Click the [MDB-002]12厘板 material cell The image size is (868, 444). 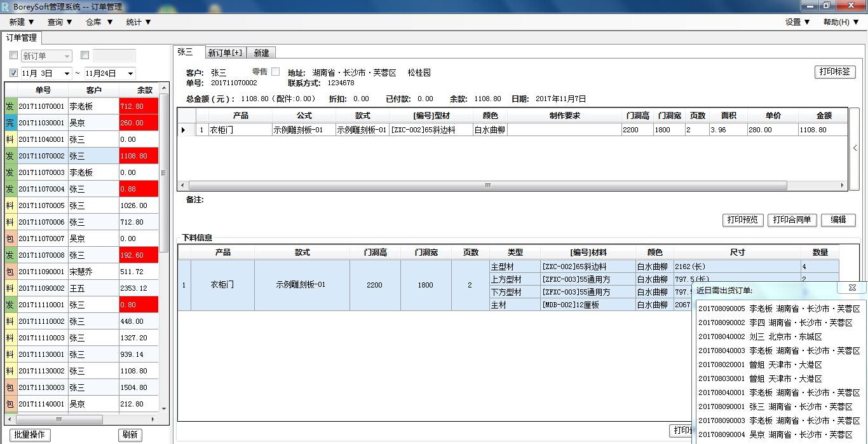point(588,305)
